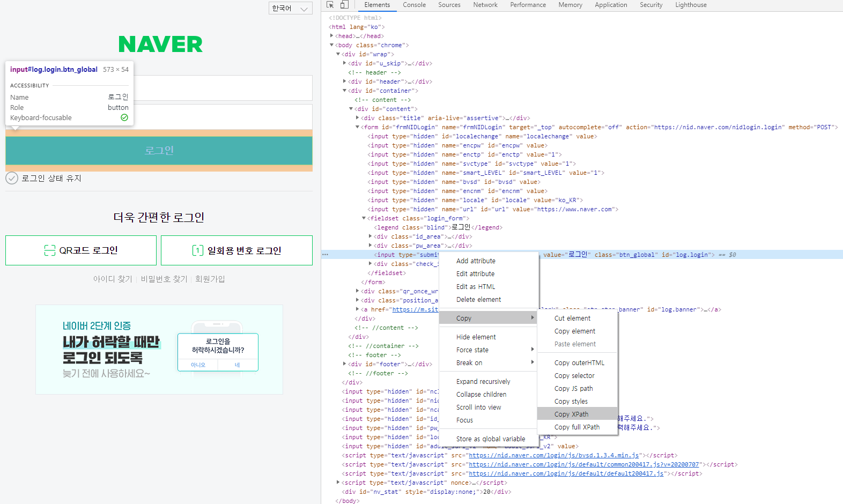Expand the div id="header" node
Viewport: 843px width, 504px height.
tap(345, 81)
